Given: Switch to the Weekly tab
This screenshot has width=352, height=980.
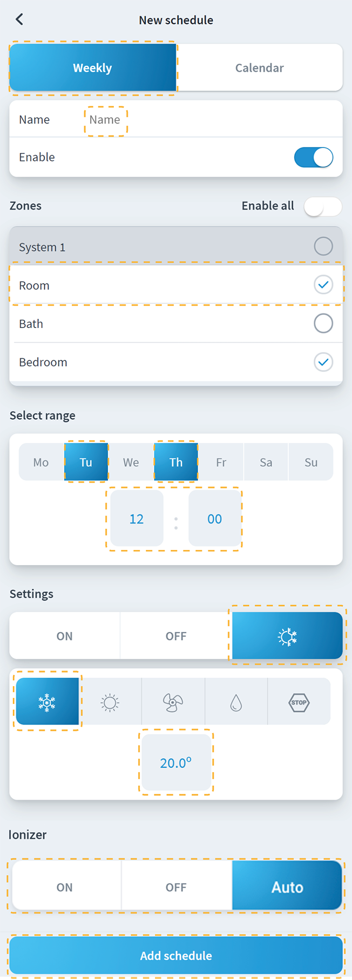Looking at the screenshot, I should (92, 68).
